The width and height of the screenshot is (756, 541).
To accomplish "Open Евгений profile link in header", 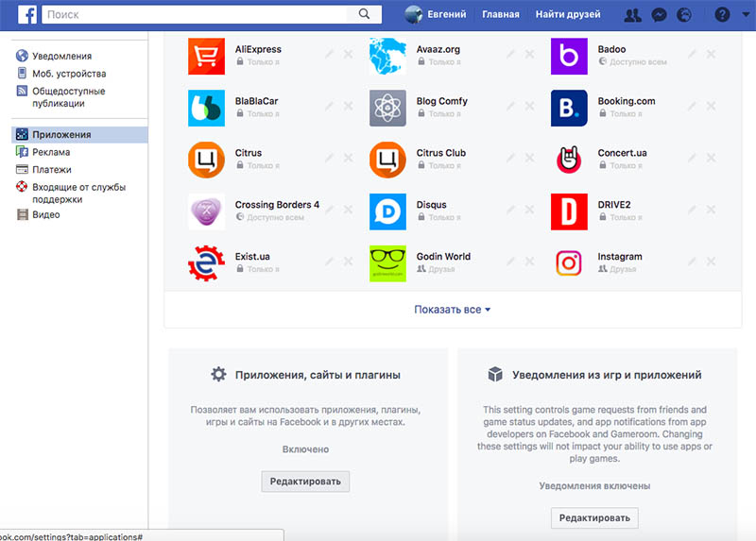I will click(x=446, y=14).
